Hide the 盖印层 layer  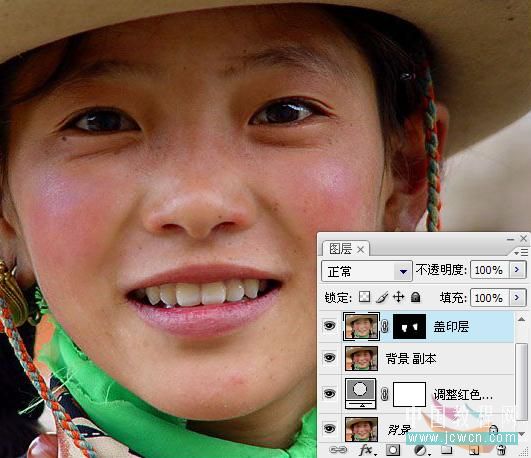coord(330,326)
